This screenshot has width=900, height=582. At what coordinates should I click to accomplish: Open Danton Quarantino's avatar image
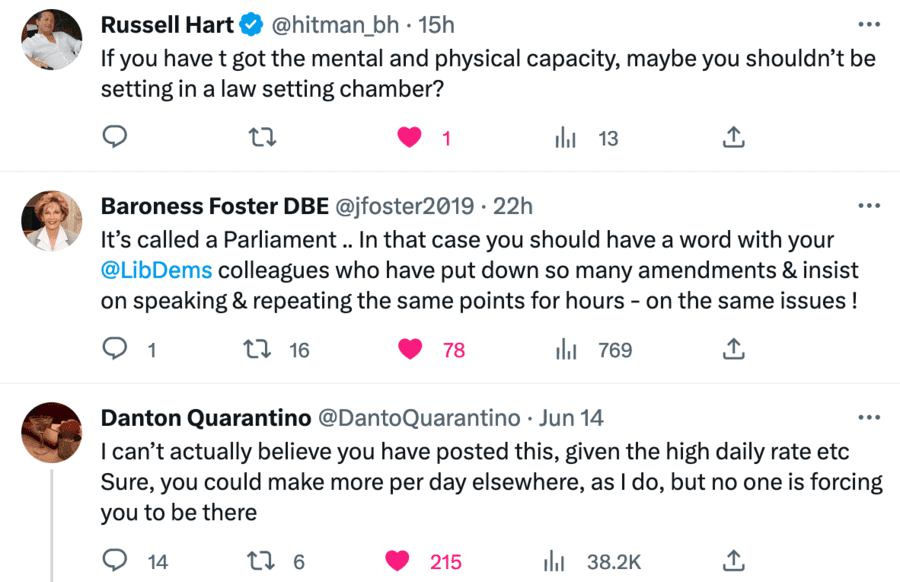51,433
